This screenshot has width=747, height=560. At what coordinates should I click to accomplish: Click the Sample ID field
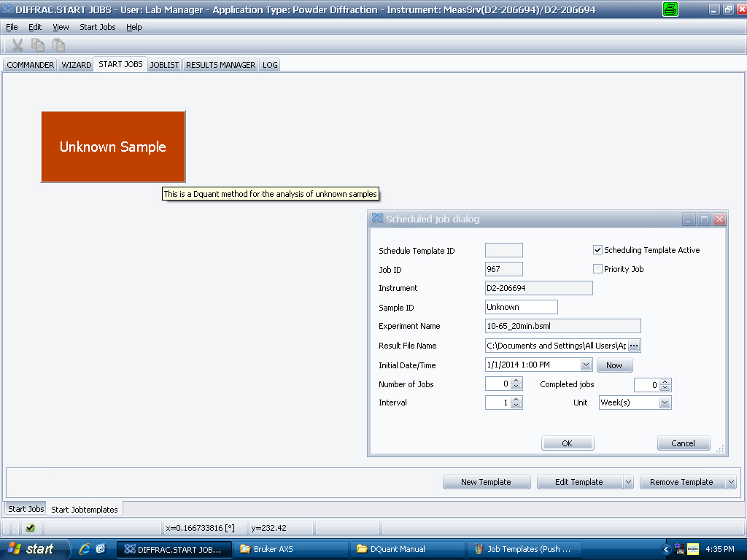[521, 307]
